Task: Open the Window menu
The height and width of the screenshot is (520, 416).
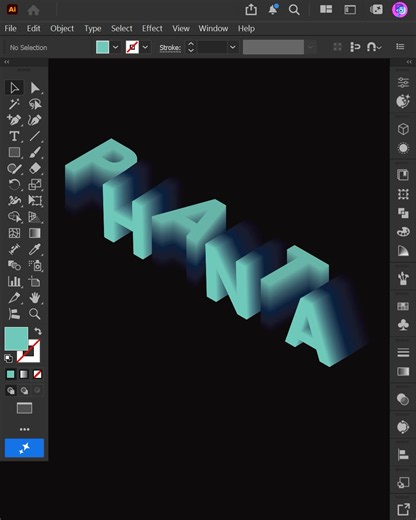Action: tap(213, 29)
